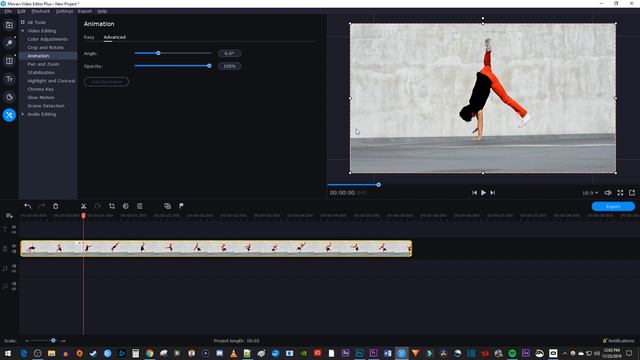Delete selected clip with trash icon

tap(56, 206)
